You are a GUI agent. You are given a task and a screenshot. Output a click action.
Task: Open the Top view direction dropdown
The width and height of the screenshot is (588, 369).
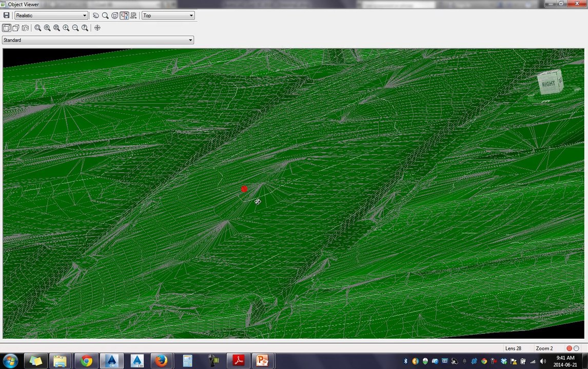pos(168,15)
